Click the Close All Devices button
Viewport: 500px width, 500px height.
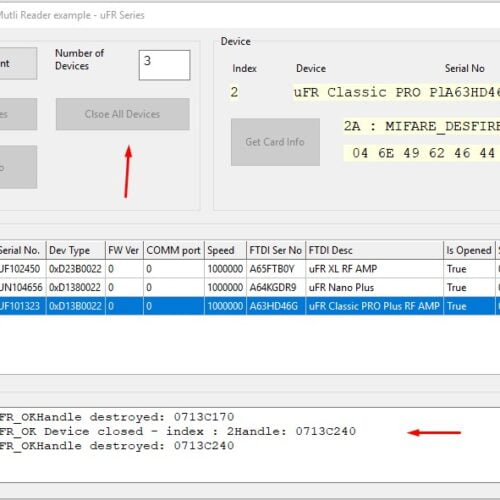click(x=123, y=114)
